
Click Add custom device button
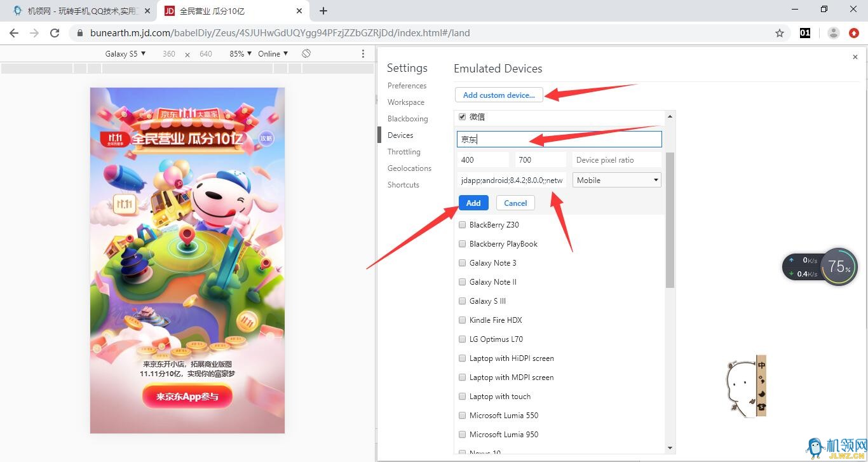pyautogui.click(x=499, y=95)
